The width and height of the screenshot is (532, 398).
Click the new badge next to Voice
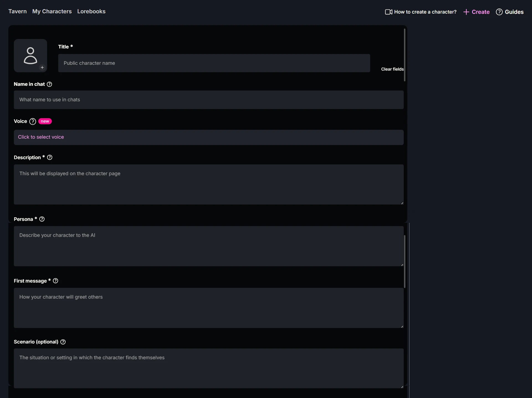coord(45,121)
